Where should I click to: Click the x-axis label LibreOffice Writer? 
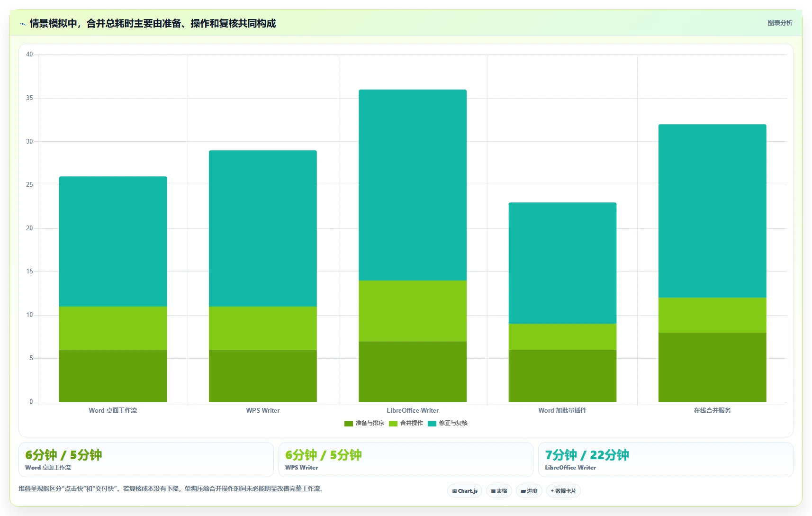[412, 410]
